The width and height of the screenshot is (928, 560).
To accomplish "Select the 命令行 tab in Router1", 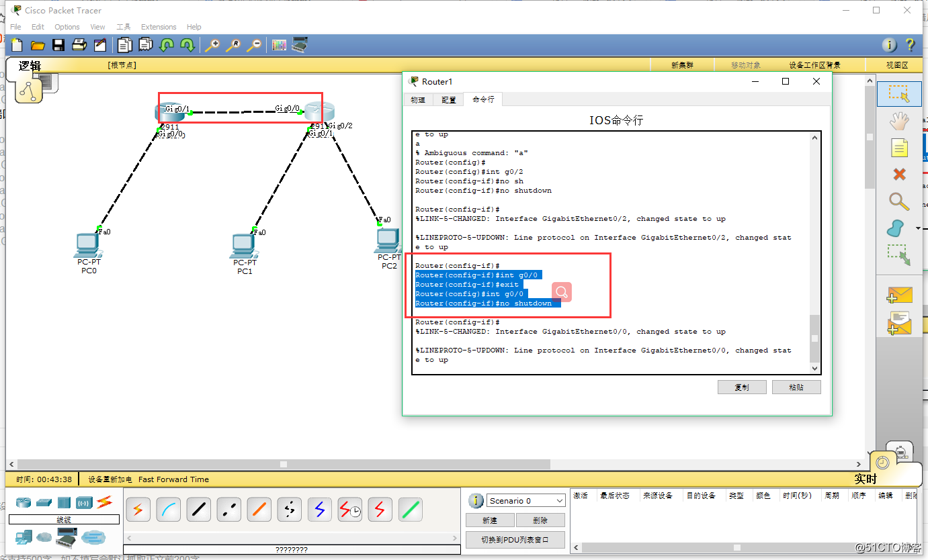I will [x=483, y=99].
